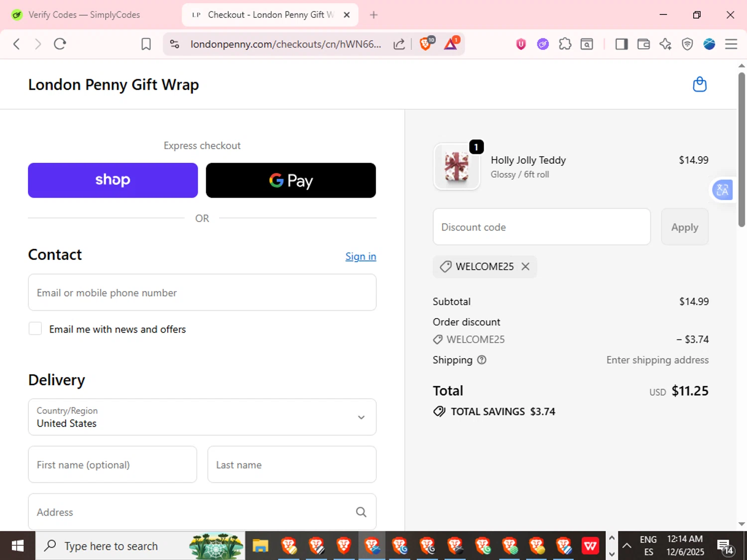Viewport: 747px width, 560px height.
Task: Open Brave Rewards triangle icon
Action: [451, 44]
